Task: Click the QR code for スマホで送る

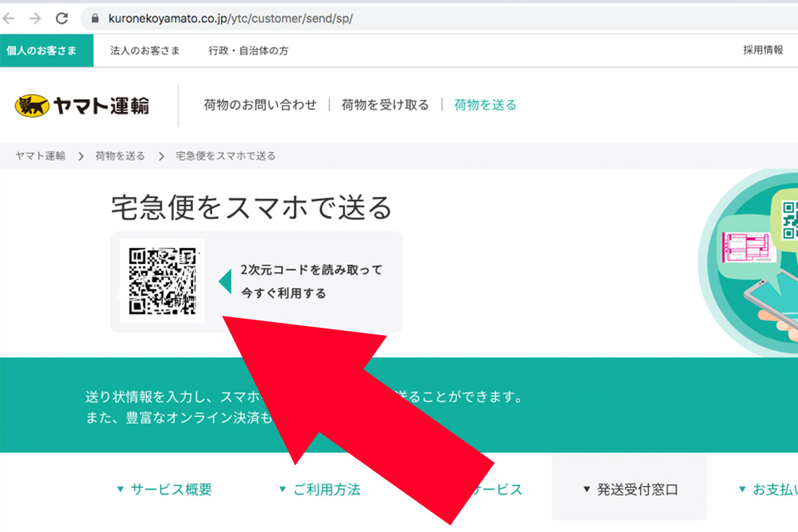Action: [162, 281]
